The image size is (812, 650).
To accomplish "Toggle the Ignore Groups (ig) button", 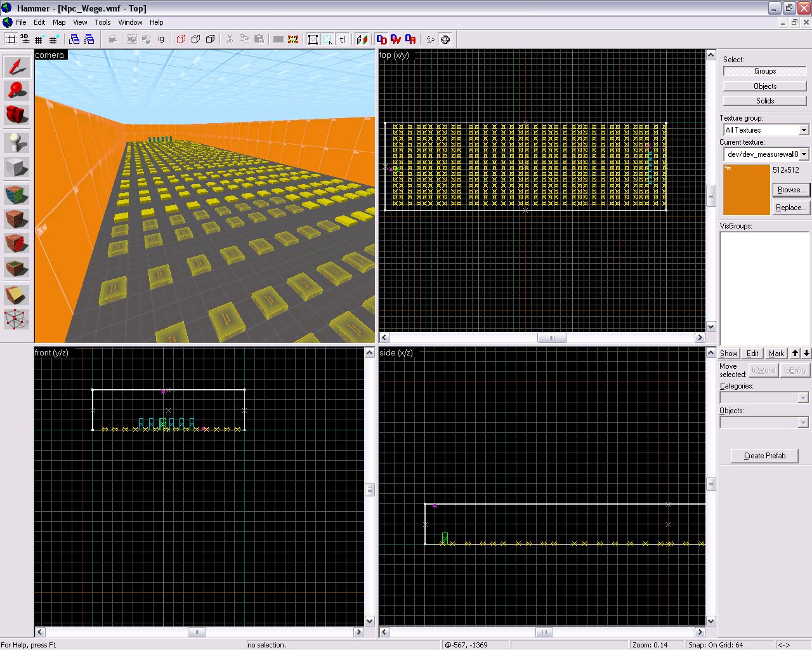I will click(x=161, y=39).
